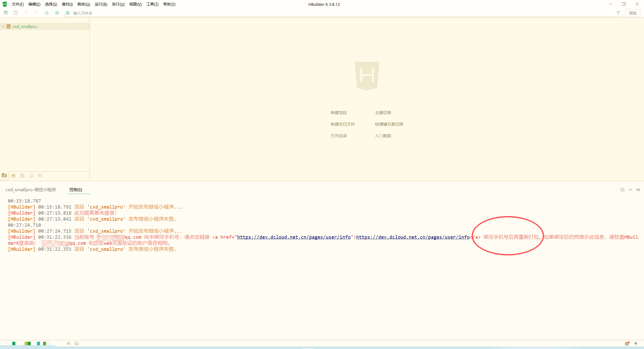Image resolution: width=644 pixels, height=349 pixels.
Task: Click the 打开目录 link
Action: click(339, 136)
